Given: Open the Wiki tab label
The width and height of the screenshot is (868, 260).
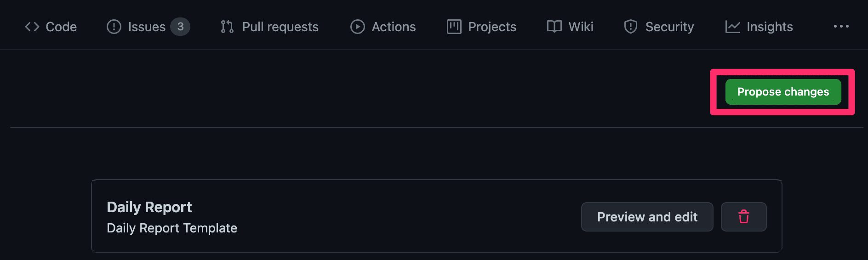Looking at the screenshot, I should [x=581, y=27].
